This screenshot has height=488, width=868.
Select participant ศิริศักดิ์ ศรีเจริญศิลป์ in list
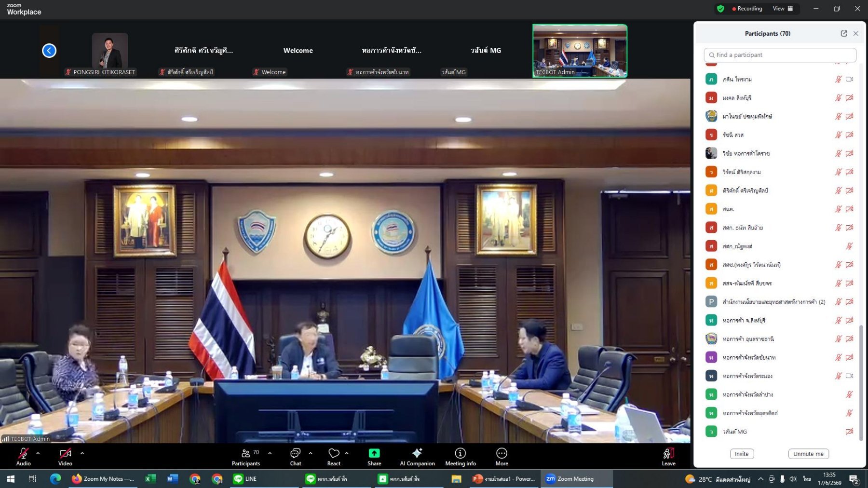click(780, 190)
